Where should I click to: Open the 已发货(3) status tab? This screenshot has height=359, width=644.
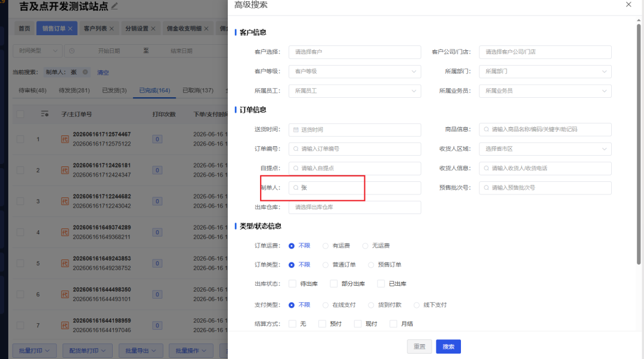point(114,91)
